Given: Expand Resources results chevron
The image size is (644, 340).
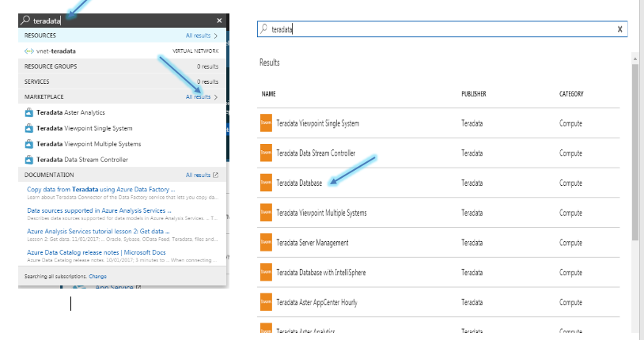Looking at the screenshot, I should (x=216, y=36).
